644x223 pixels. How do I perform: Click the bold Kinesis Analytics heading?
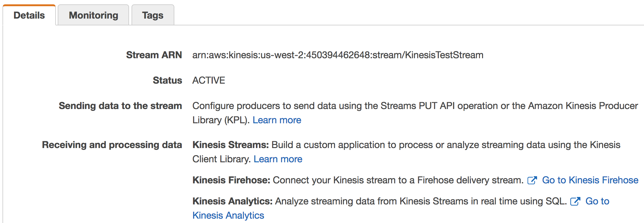tap(232, 201)
